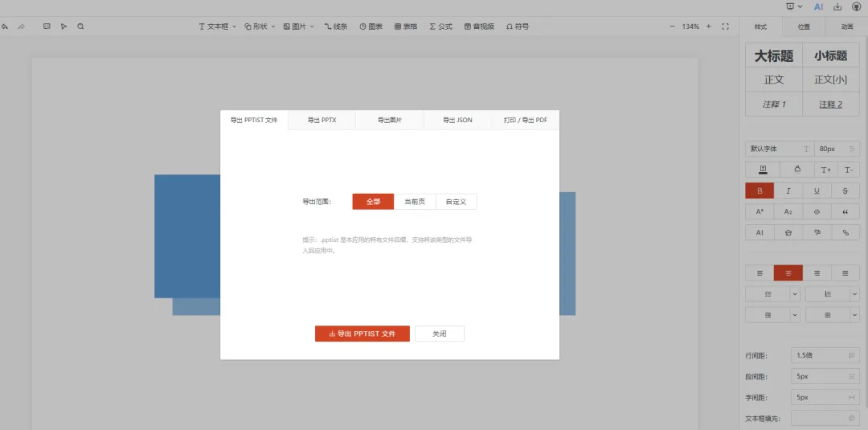Apply blockquote formatting
This screenshot has height=430, width=868.
click(845, 211)
